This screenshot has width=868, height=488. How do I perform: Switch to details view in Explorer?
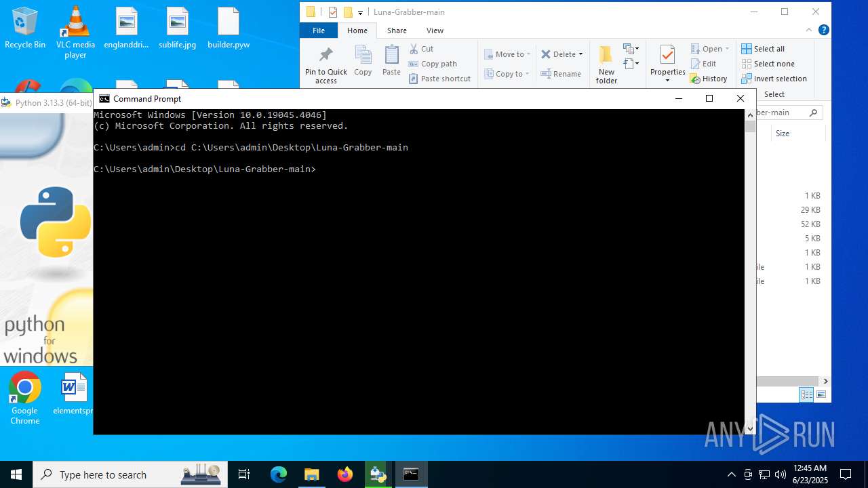(806, 394)
